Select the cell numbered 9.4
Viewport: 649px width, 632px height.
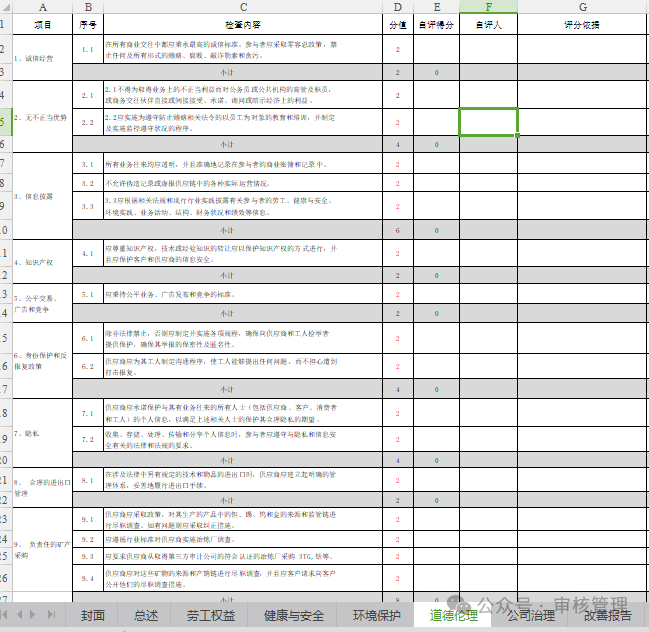click(88, 578)
